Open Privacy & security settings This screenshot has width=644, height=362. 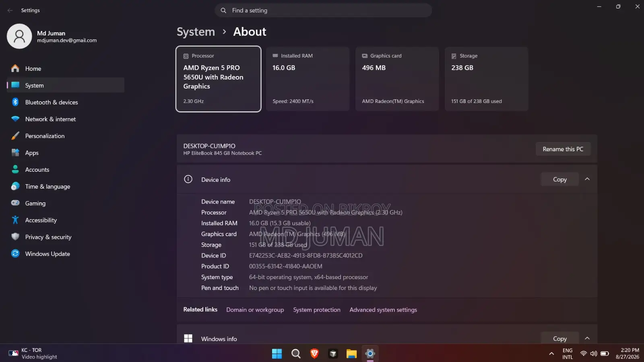point(66,237)
